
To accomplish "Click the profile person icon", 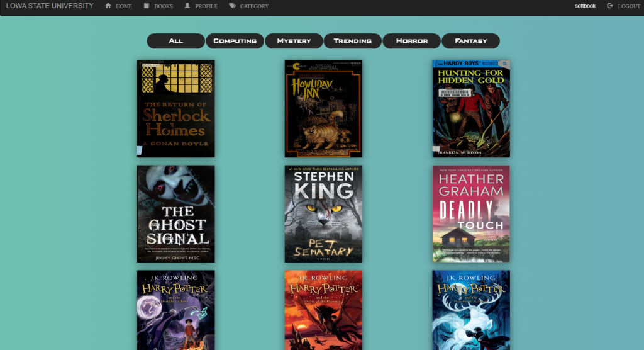I will 187,6.
